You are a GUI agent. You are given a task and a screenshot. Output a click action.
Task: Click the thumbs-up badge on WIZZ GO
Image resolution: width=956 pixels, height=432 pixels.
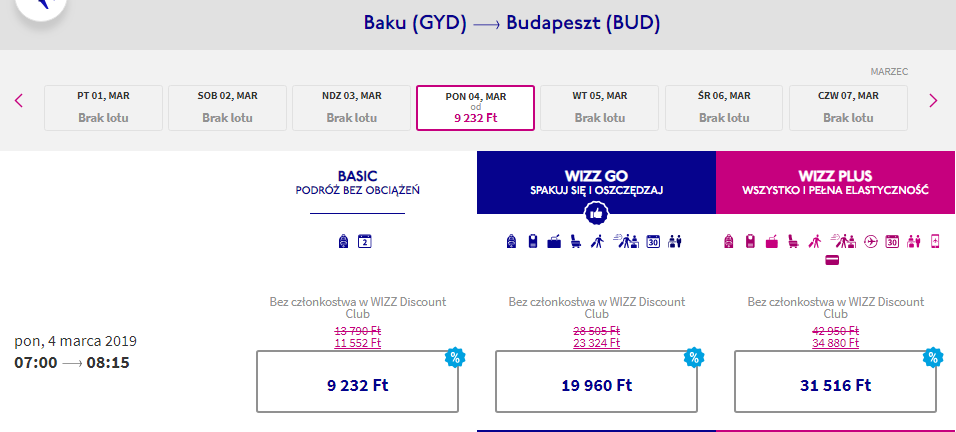(596, 213)
